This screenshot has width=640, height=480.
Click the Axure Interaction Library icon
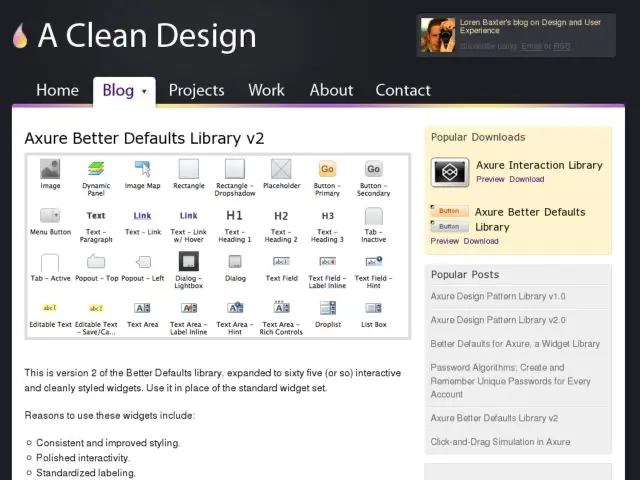click(450, 172)
